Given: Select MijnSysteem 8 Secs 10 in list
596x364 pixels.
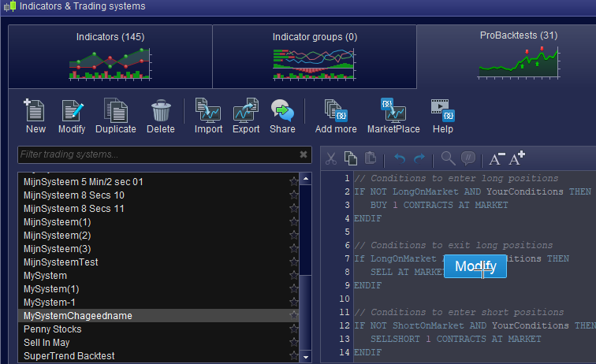Looking at the screenshot, I should [x=158, y=195].
